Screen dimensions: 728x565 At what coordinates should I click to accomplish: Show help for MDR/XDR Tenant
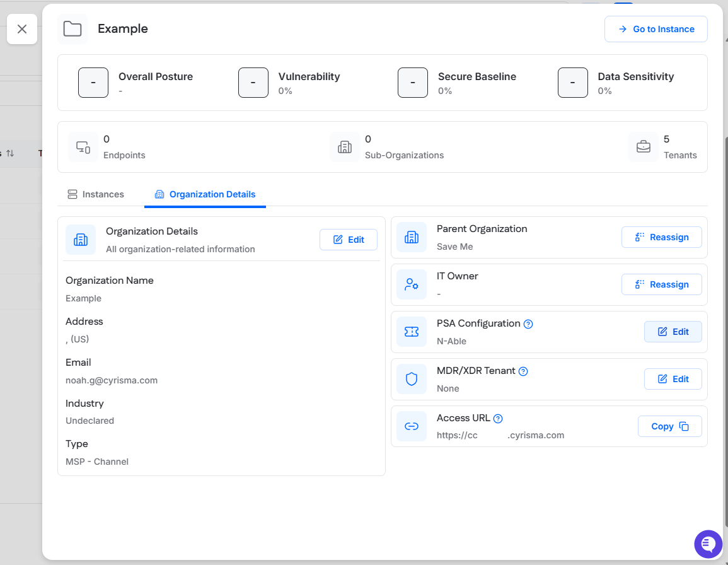523,371
